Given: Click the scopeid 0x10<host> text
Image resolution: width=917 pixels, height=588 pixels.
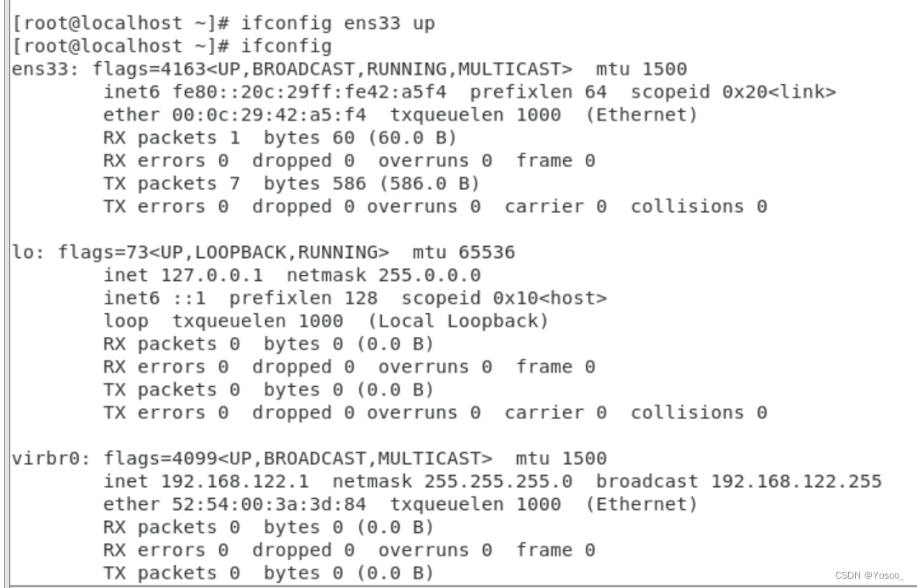Looking at the screenshot, I should [504, 298].
